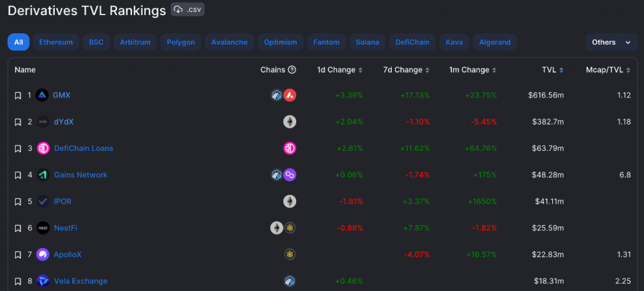
Task: Filter rankings by Solana
Action: 367,42
